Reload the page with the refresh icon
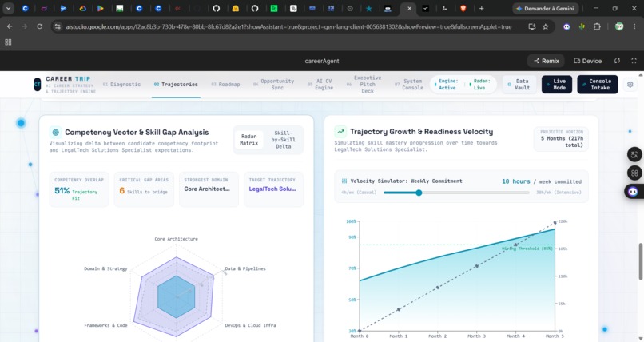 click(39, 26)
